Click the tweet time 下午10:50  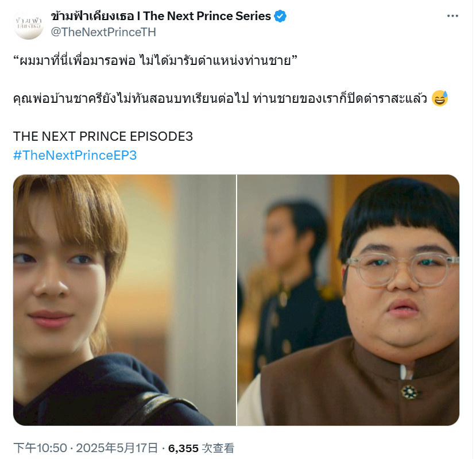tap(40, 448)
